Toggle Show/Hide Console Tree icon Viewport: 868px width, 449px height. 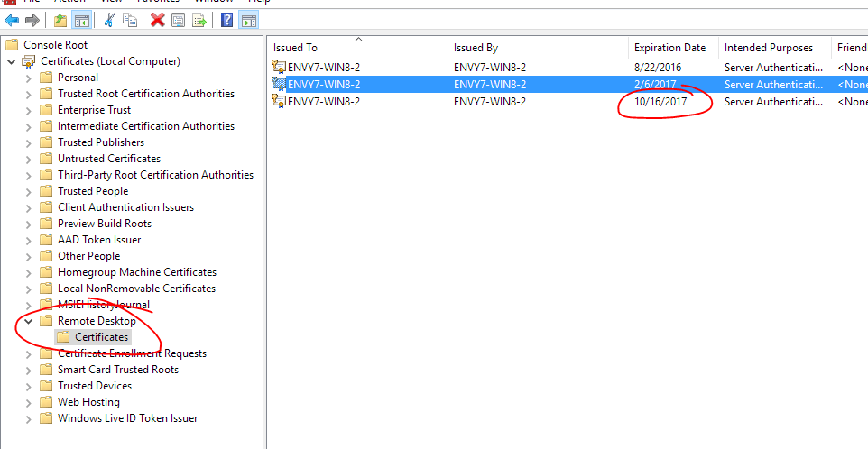click(x=81, y=20)
